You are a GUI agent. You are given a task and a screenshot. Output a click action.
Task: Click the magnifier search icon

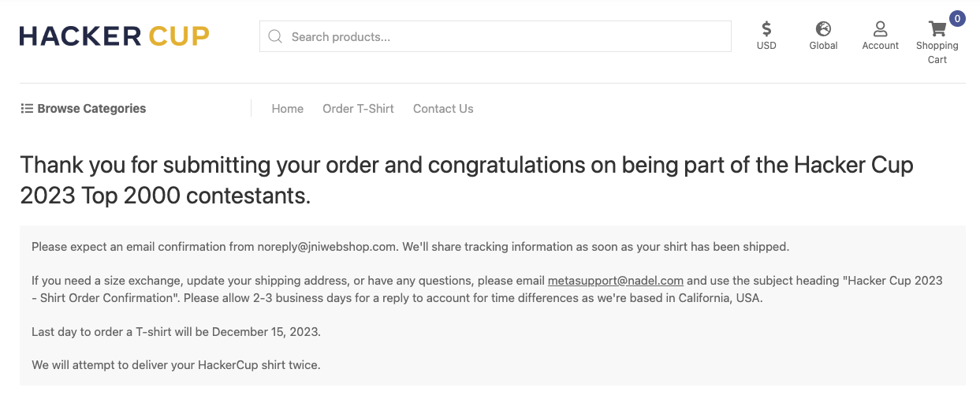275,36
